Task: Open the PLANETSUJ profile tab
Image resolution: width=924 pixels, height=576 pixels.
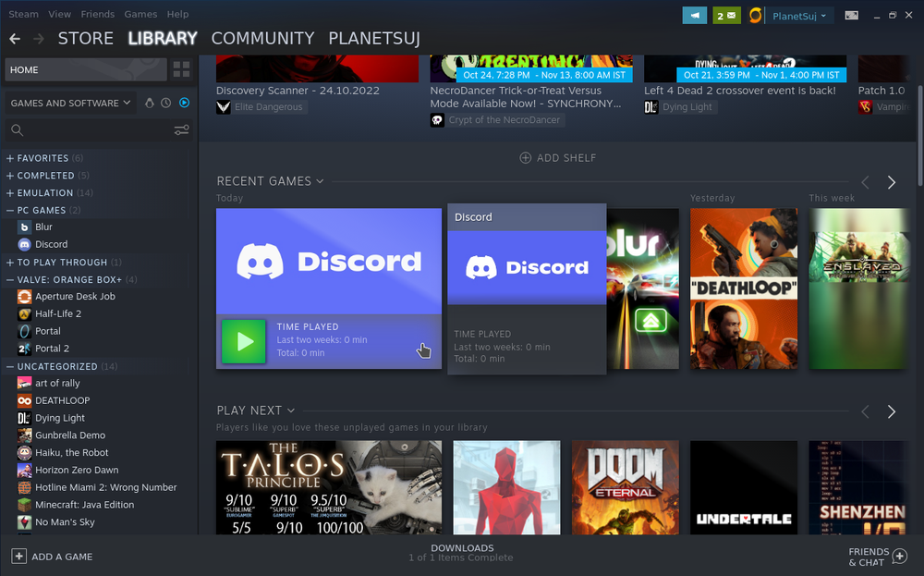Action: (x=374, y=38)
